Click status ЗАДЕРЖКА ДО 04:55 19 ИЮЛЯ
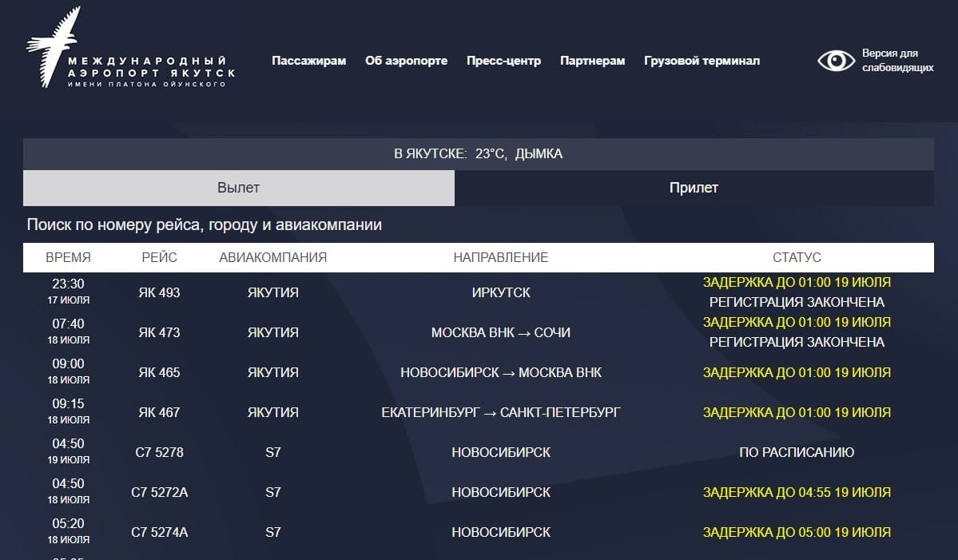The image size is (958, 560). point(797,492)
